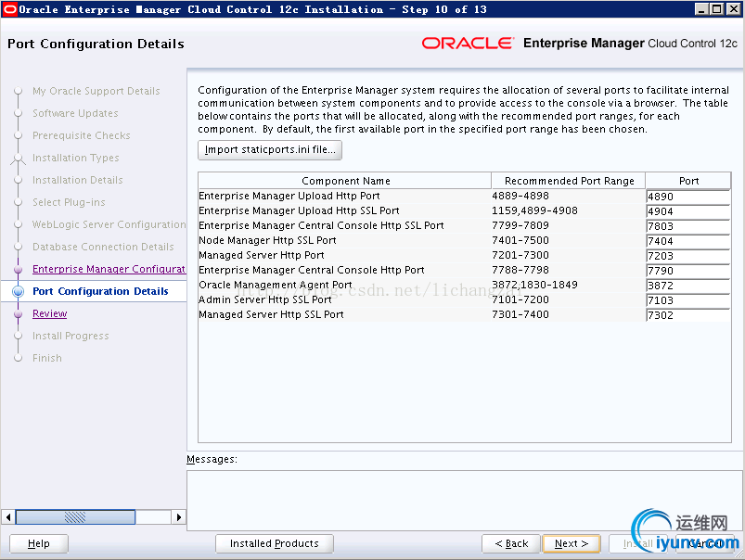Open Help
Screen dimensions: 745x560
[x=38, y=543]
